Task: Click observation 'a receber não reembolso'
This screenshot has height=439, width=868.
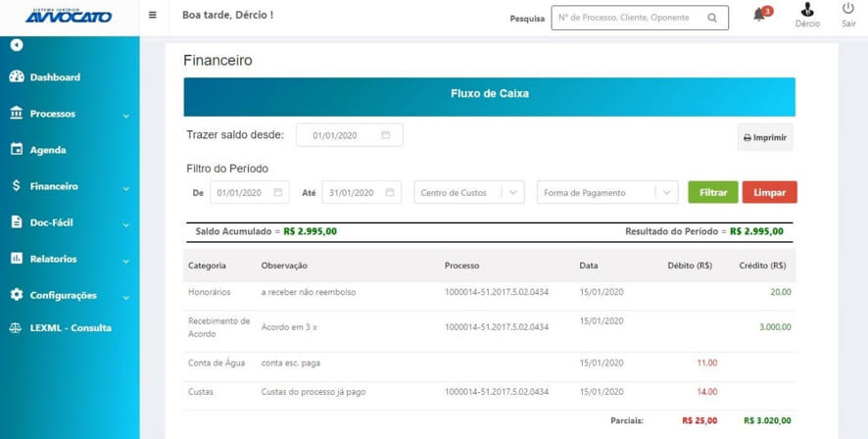Action: coord(309,292)
